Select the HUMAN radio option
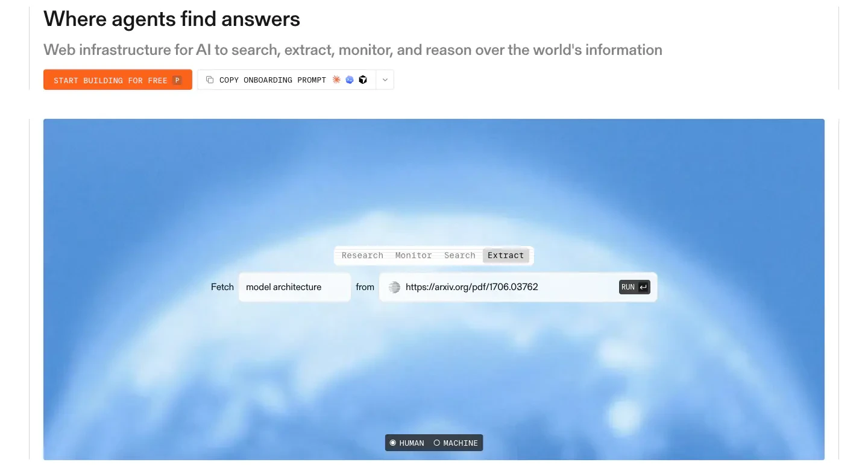 coord(407,443)
